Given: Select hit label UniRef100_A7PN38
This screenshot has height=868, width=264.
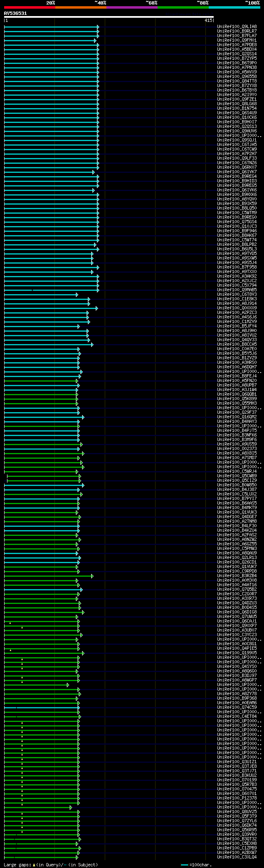Looking at the screenshot, I should (x=237, y=68).
